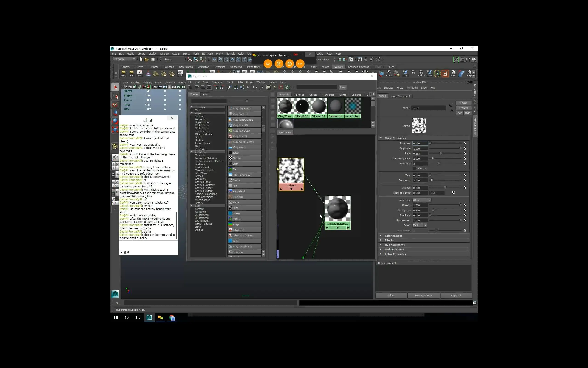588x368 pixels.
Task: Switch to Hypershade Bins tab
Action: 205,95
